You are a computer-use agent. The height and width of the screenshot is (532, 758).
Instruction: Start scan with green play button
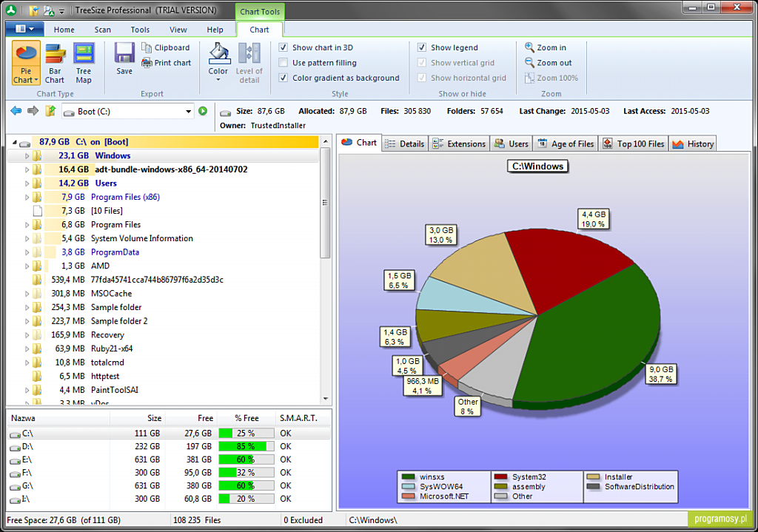(203, 111)
